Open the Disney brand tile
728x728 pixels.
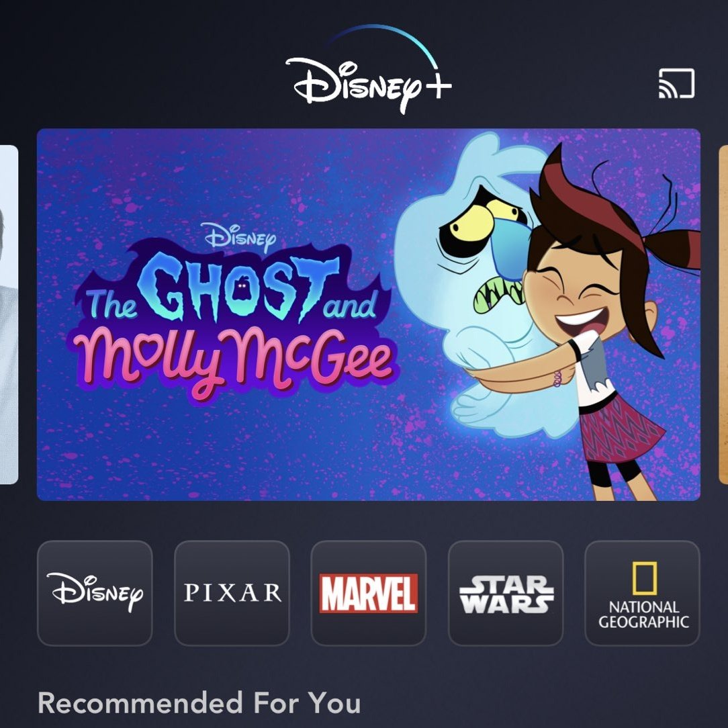95,593
